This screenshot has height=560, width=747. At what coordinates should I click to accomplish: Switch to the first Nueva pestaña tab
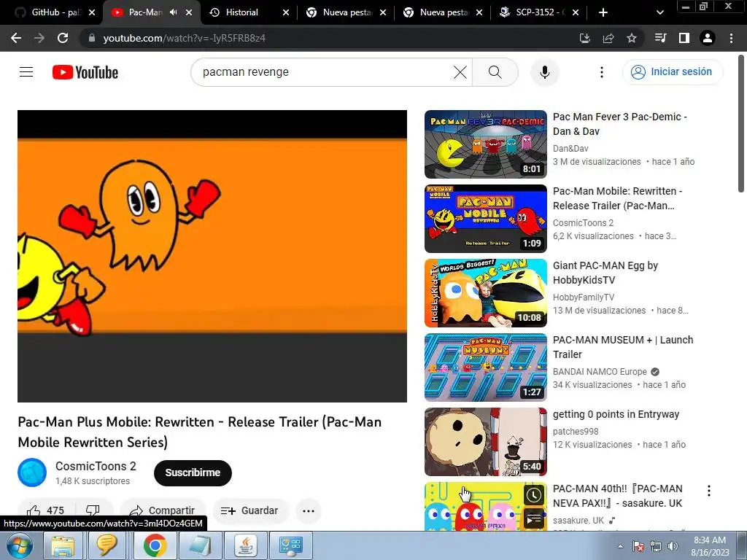pyautogui.click(x=345, y=12)
